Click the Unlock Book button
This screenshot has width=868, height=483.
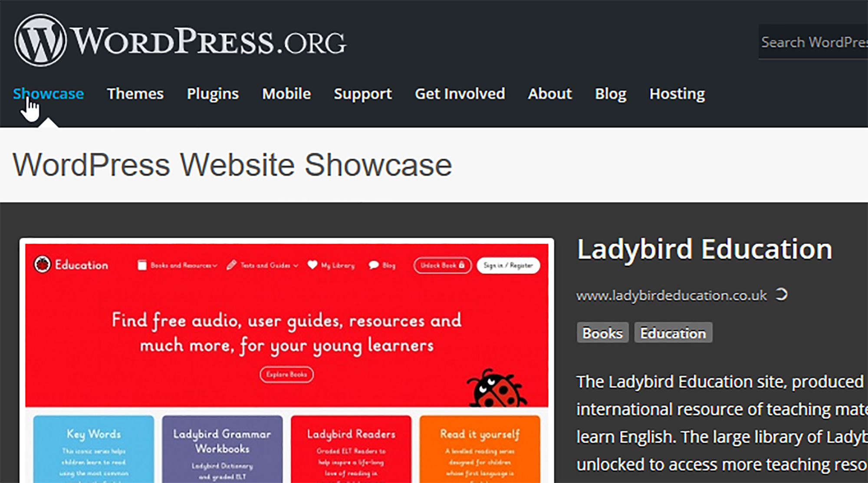click(442, 265)
